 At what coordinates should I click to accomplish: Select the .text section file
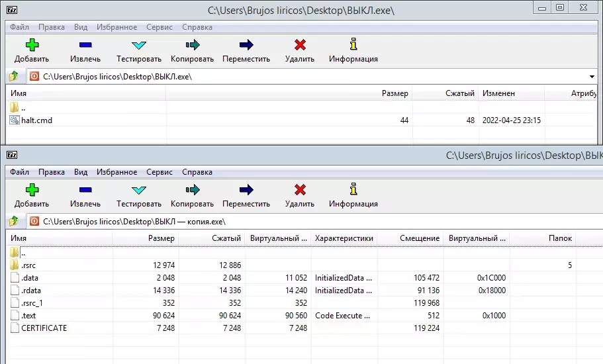click(x=28, y=316)
